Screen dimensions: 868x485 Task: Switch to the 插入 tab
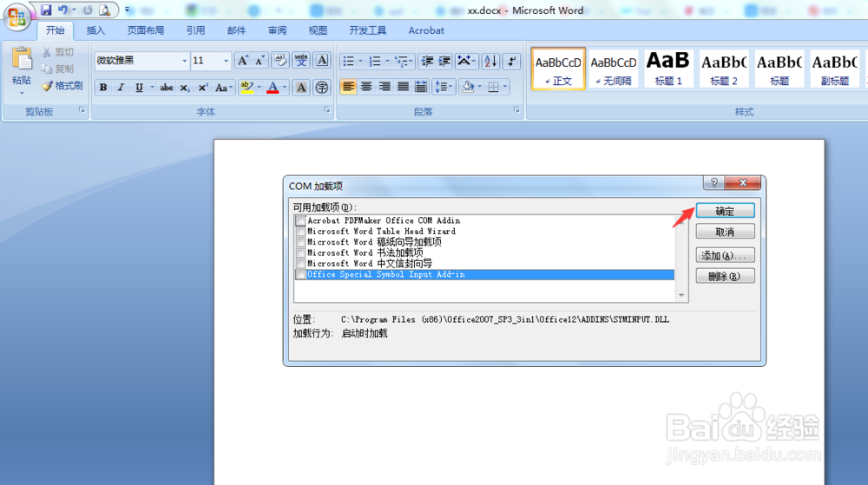[x=95, y=30]
